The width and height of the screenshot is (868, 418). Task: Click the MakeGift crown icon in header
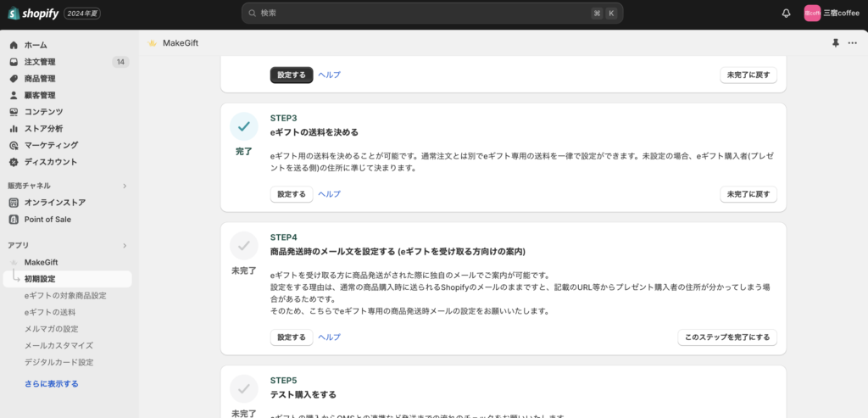(153, 43)
